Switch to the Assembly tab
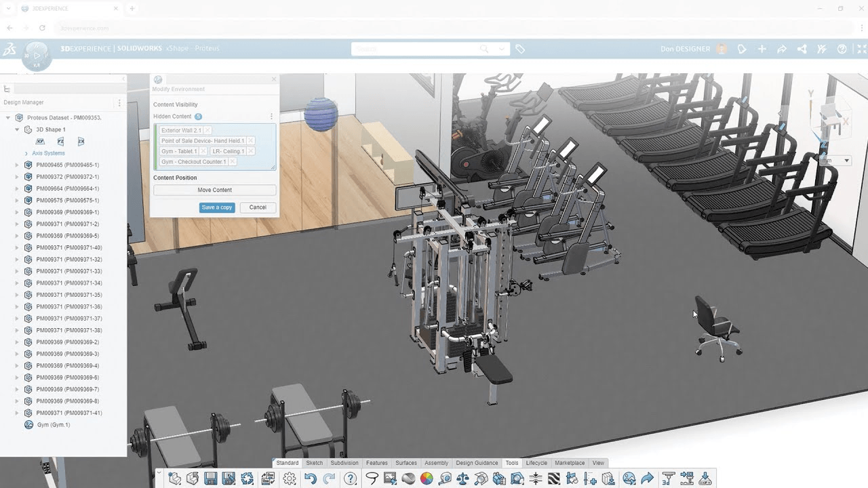 coord(437,462)
